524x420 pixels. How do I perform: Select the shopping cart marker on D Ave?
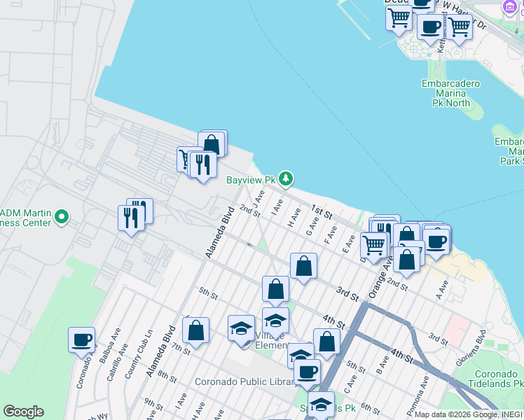[x=374, y=247]
